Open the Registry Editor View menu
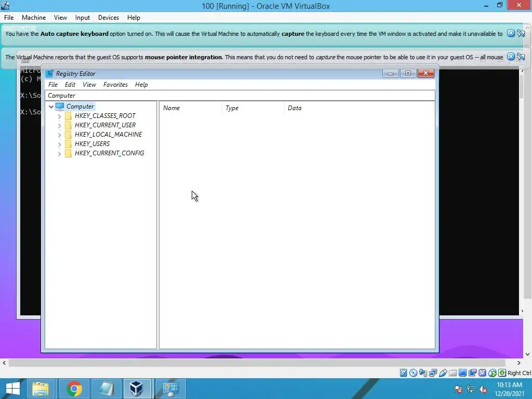 coord(89,85)
